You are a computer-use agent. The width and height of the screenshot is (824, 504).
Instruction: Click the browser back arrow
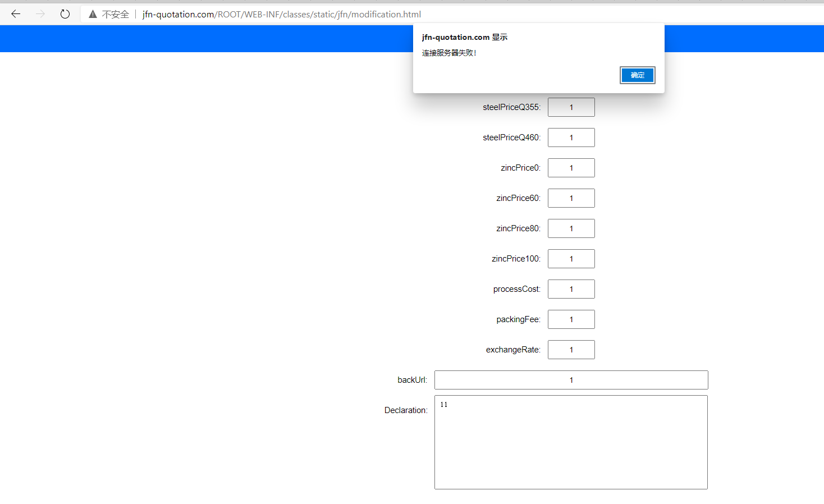pyautogui.click(x=16, y=14)
